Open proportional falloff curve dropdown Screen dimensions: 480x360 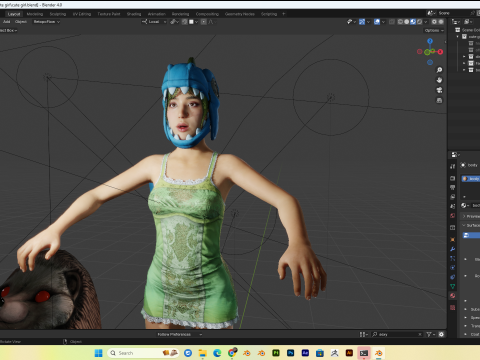click(211, 22)
